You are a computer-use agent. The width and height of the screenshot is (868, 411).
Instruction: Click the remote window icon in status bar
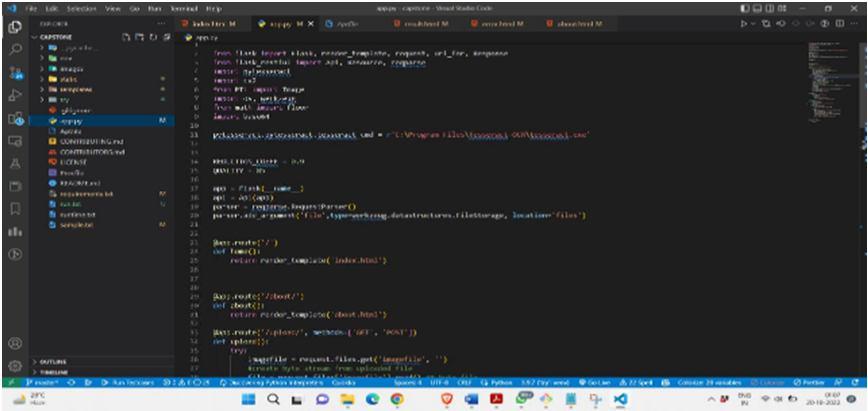[10, 383]
